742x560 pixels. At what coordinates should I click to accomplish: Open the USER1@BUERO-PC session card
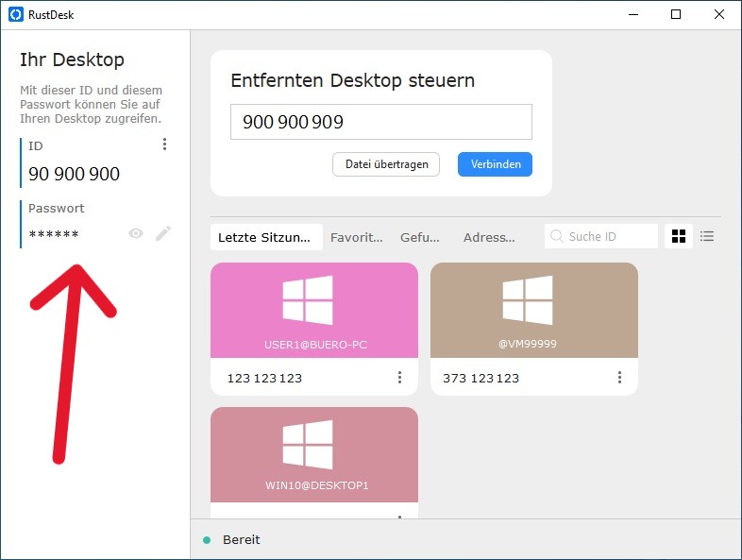tap(314, 329)
